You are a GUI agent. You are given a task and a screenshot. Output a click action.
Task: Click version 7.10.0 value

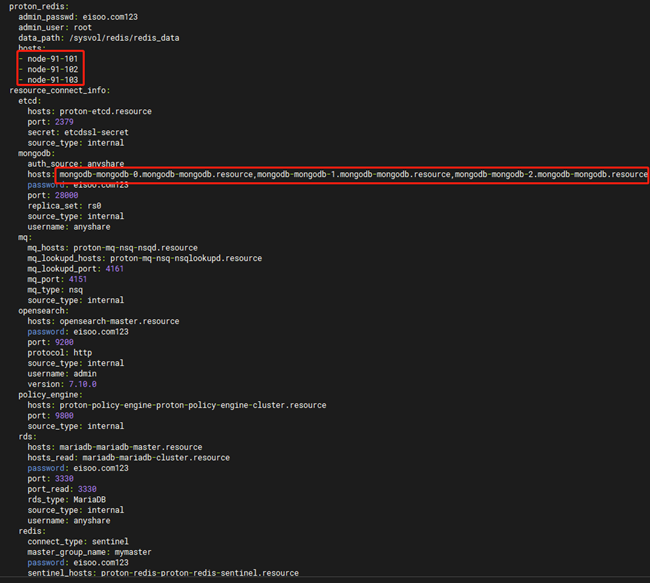[82, 384]
